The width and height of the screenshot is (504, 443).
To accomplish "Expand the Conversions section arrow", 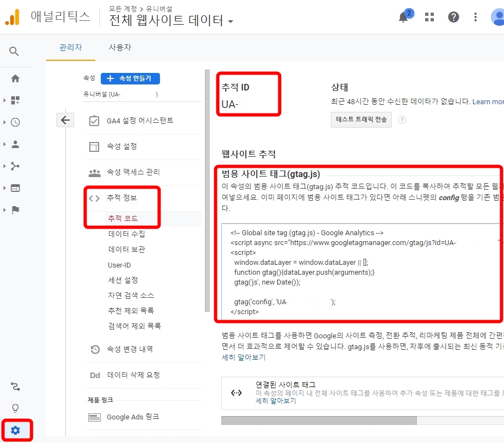I will coord(4,210).
